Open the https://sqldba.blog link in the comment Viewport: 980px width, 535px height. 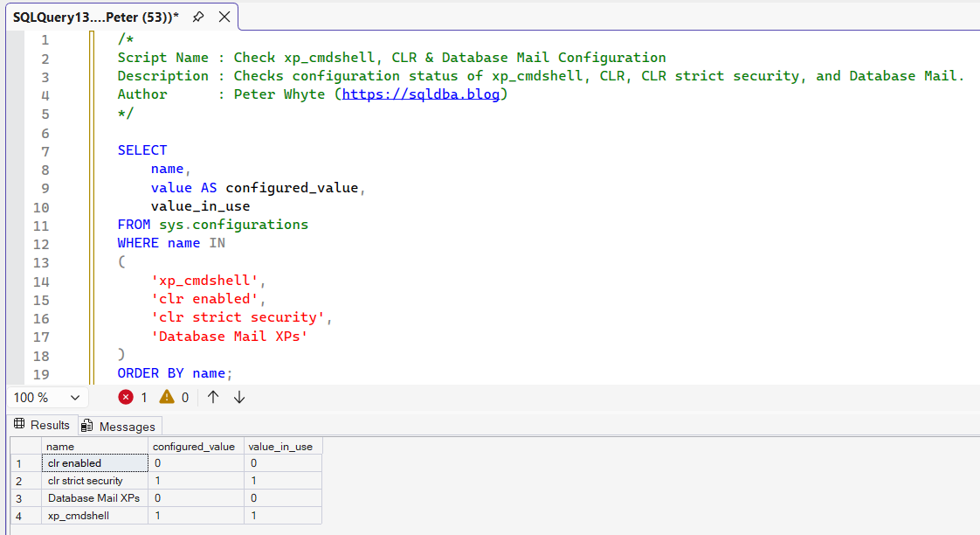(421, 94)
